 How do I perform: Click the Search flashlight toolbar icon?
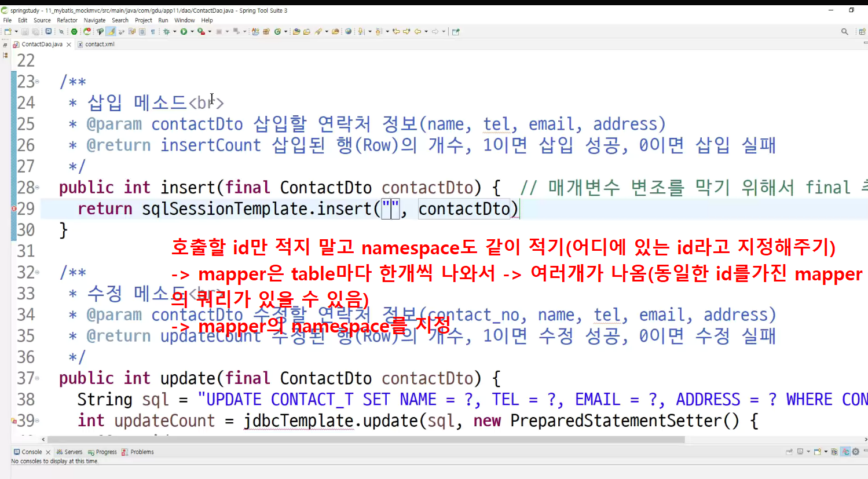tap(318, 32)
